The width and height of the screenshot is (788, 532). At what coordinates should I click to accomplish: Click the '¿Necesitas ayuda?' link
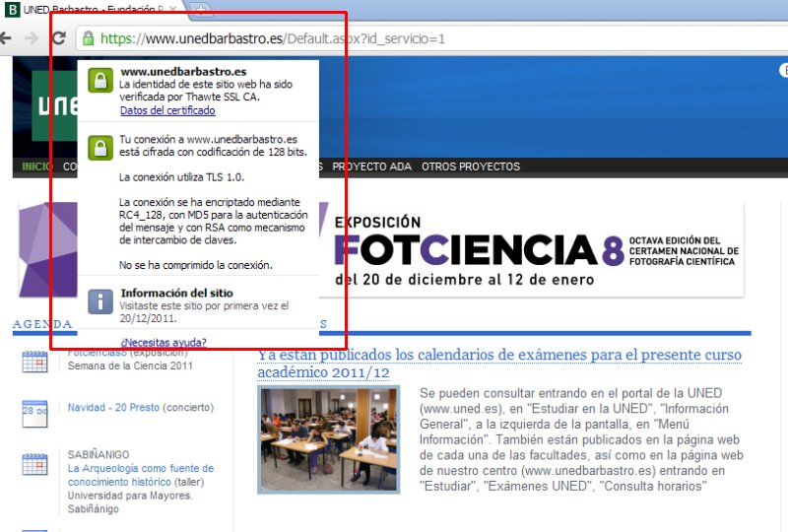point(163,342)
